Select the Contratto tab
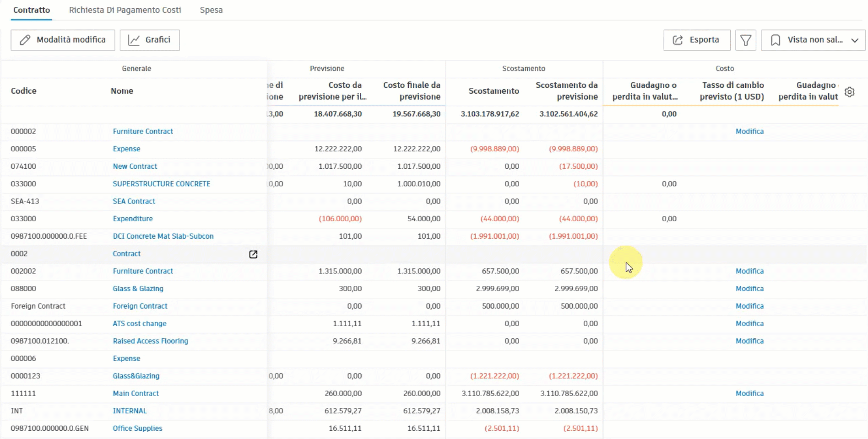 31,10
